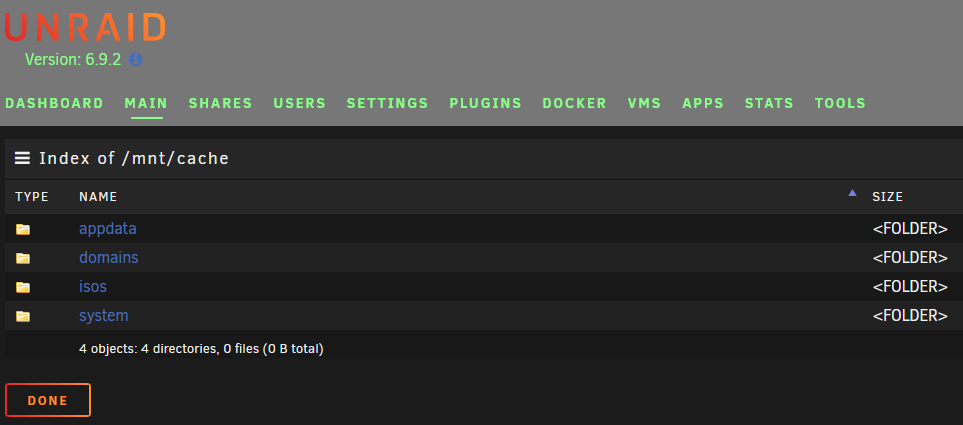Open the VMs tab

(644, 103)
